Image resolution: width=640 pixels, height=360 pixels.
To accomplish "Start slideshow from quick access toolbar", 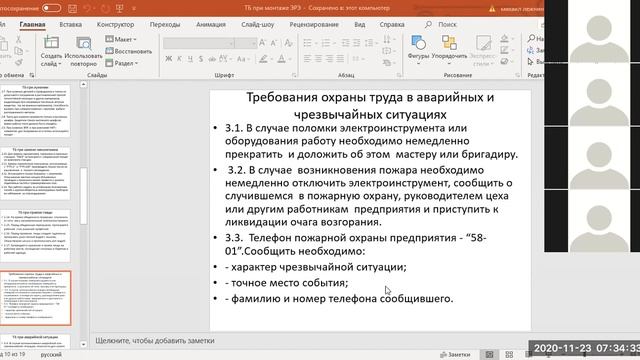I will [120, 9].
